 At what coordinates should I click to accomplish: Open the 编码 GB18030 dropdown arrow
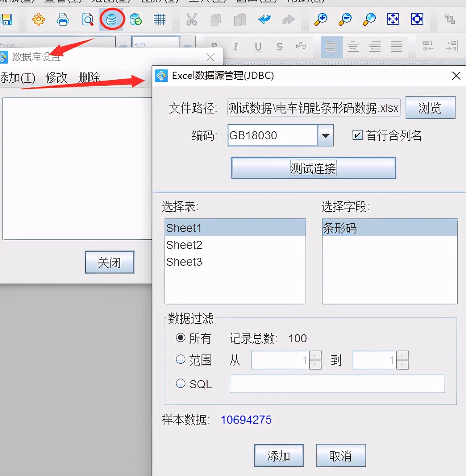pos(326,135)
